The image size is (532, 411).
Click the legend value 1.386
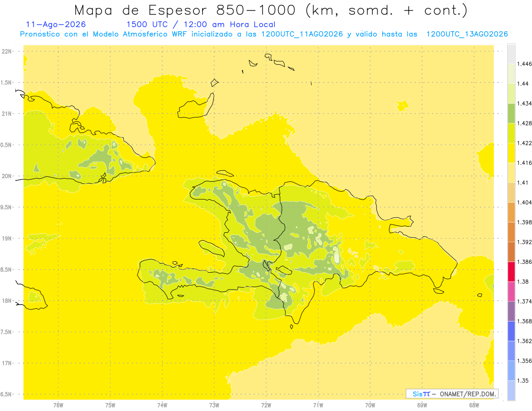524,262
